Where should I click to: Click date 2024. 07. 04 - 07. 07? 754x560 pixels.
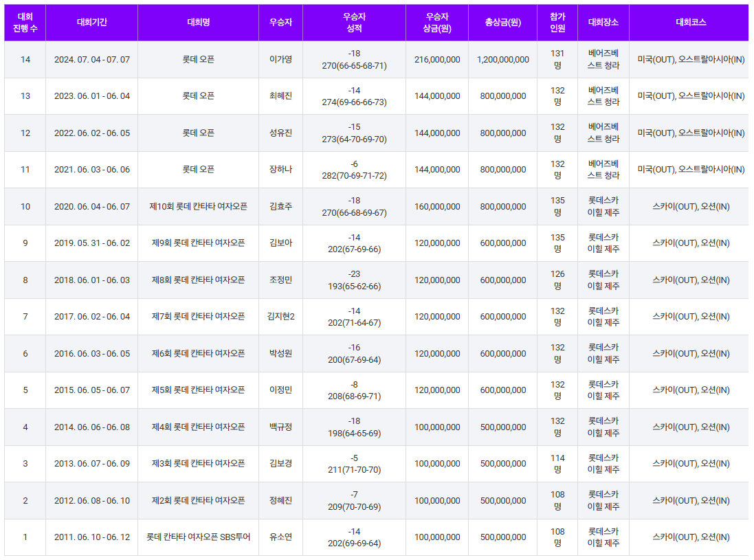(92, 60)
